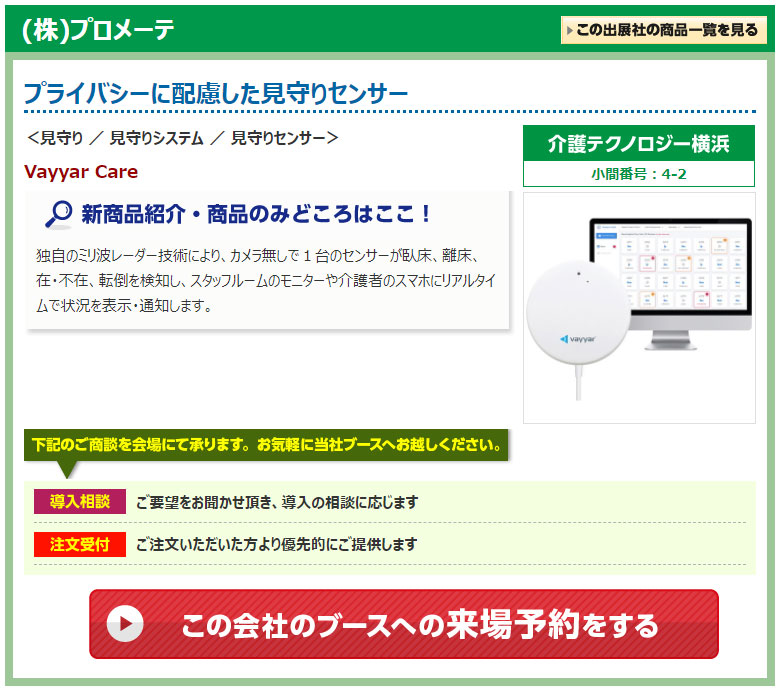
Task: Click the 見守りセンサー category text
Action: (278, 138)
